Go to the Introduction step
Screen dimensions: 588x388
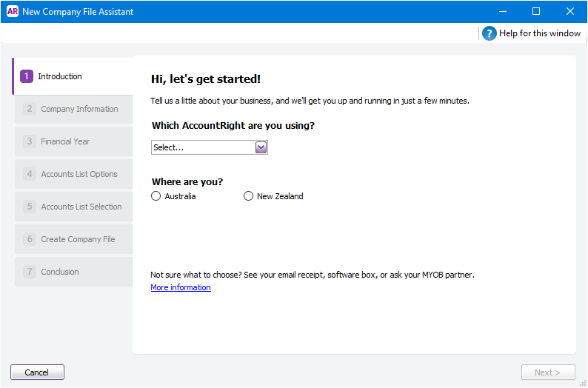point(60,76)
